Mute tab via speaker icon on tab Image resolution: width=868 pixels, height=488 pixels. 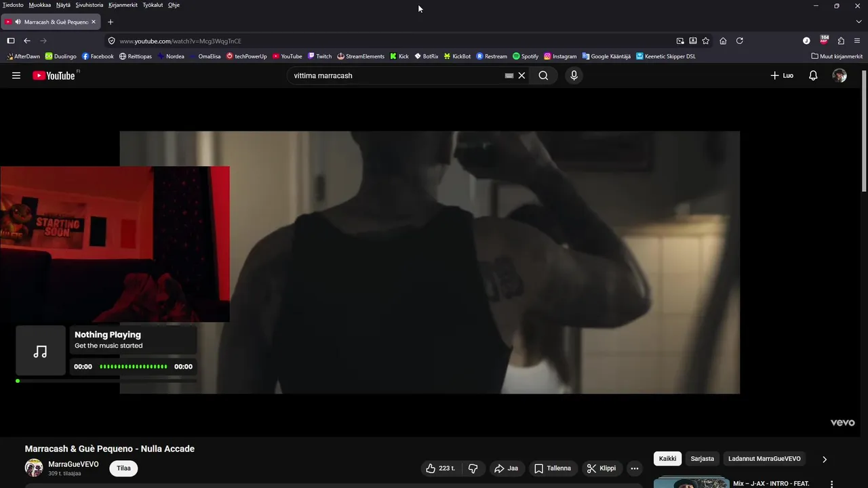coord(18,22)
